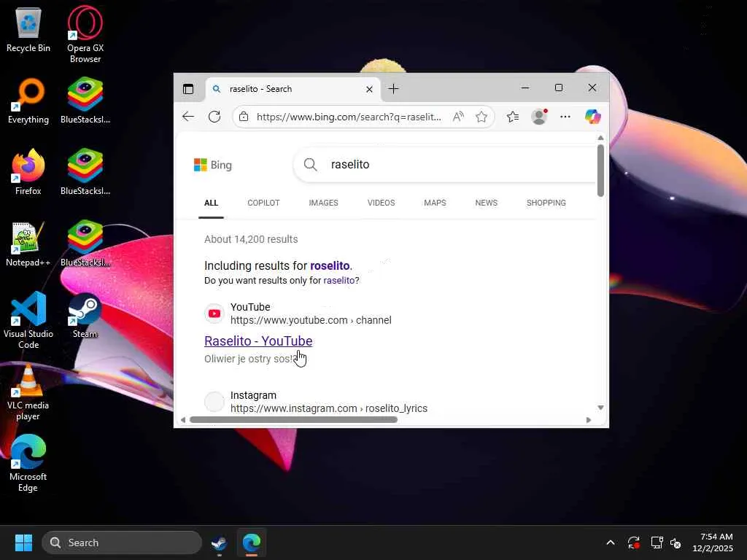This screenshot has height=560, width=747.
Task: Open the Recycle Bin desktop icon
Action: [28, 29]
